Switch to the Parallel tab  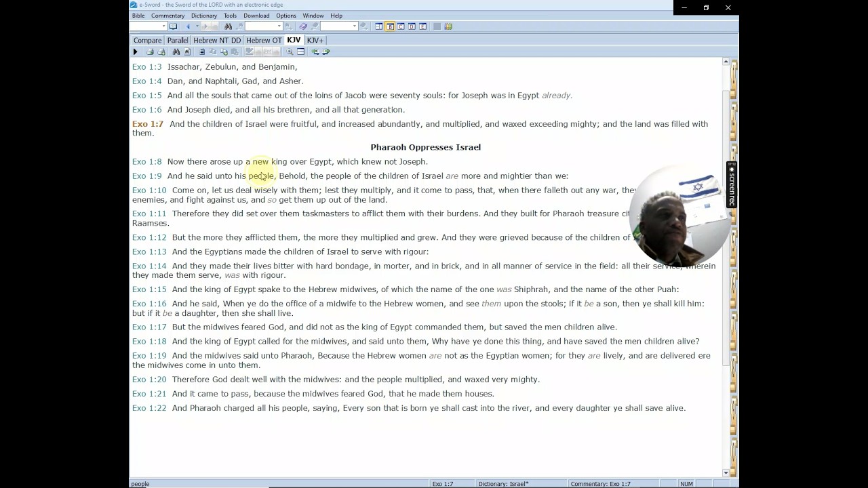pos(178,40)
